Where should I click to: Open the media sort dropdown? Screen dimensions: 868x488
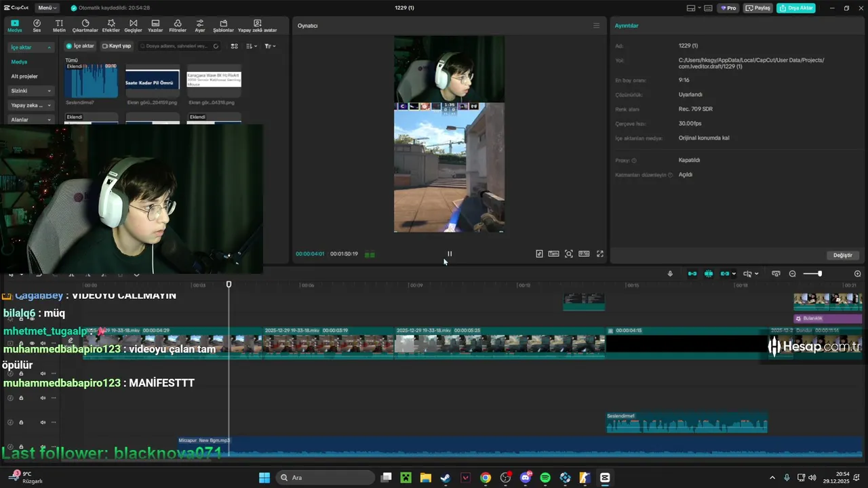point(251,46)
